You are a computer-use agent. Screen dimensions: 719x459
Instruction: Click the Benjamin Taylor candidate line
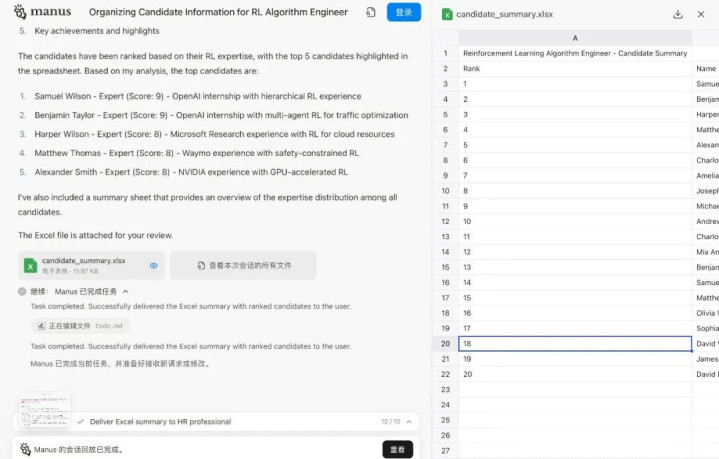tap(221, 115)
